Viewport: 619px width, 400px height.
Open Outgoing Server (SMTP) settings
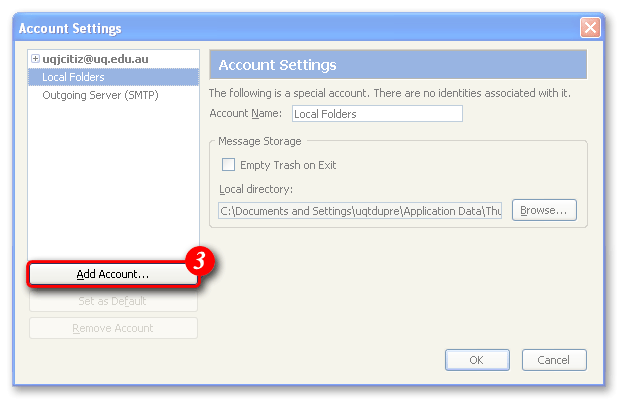tap(100, 95)
